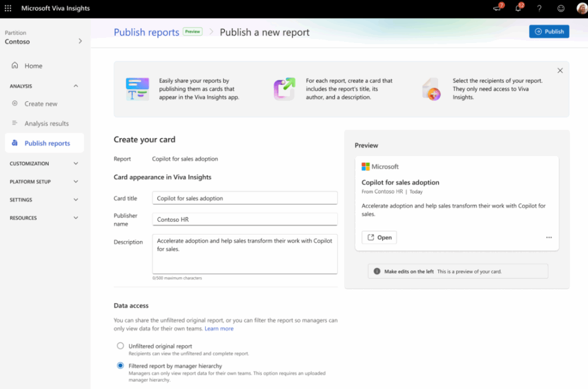This screenshot has width=588, height=389.
Task: Open the user profile avatar
Action: [x=582, y=8]
